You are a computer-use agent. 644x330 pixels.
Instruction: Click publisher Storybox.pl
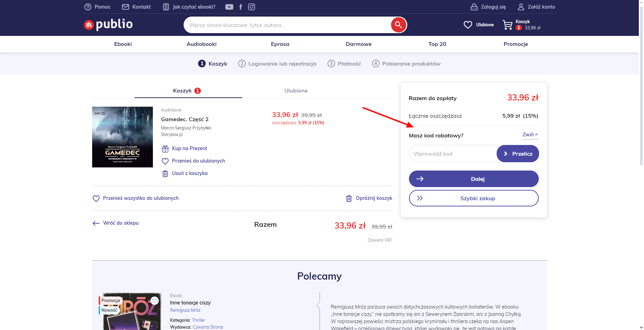click(x=172, y=135)
